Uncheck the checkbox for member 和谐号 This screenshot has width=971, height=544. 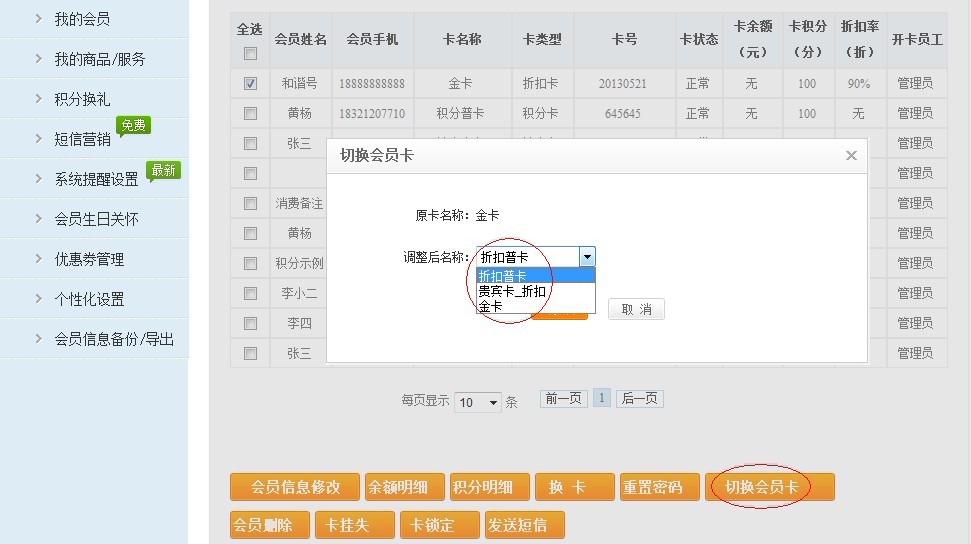click(x=250, y=83)
